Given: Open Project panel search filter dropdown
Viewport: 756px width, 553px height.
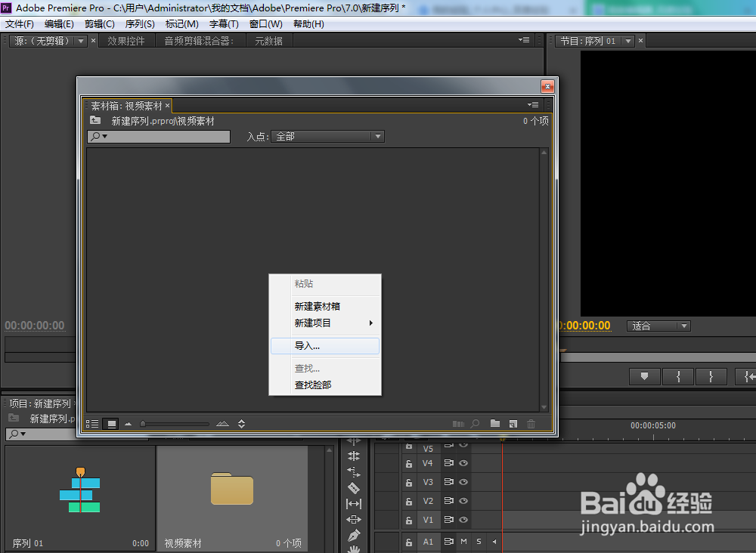Looking at the screenshot, I should (x=23, y=434).
